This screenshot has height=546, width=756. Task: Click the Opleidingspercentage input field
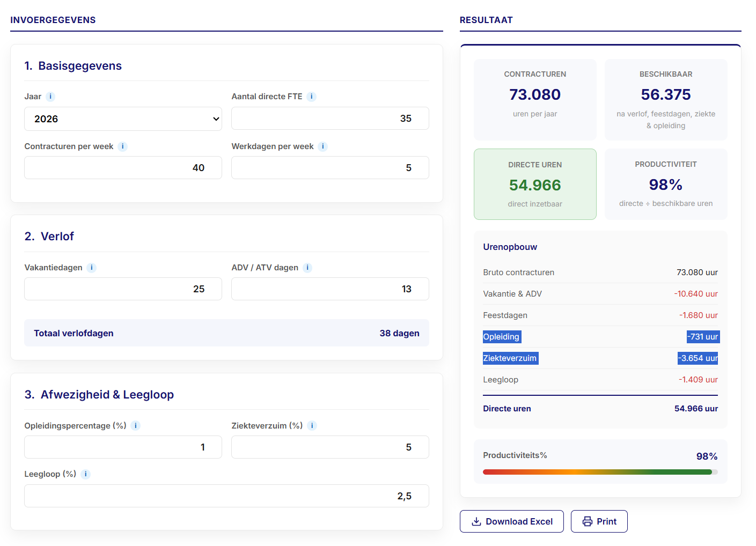coord(123,447)
